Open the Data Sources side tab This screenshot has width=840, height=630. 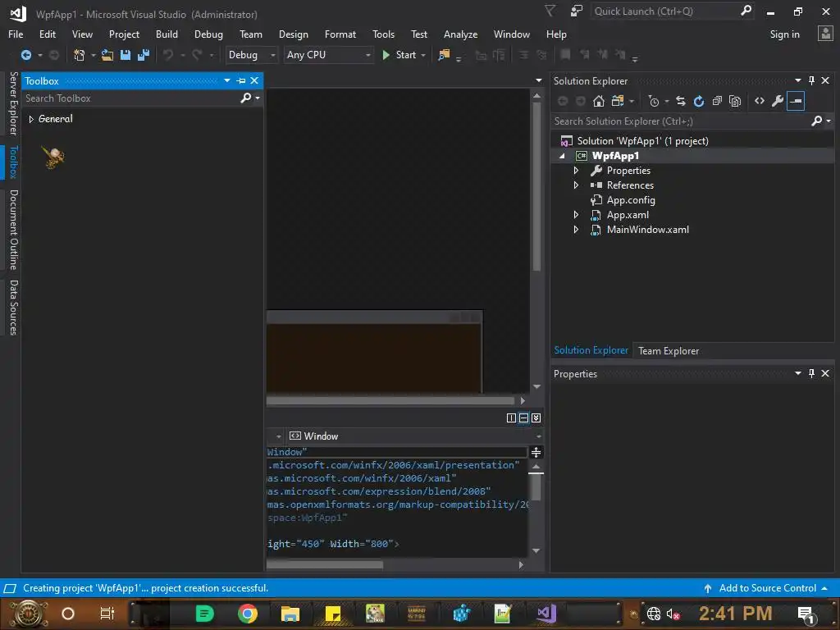[13, 308]
